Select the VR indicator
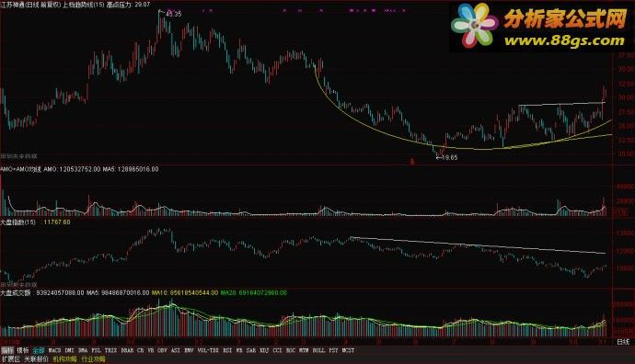The width and height of the screenshot is (635, 364). (151, 350)
